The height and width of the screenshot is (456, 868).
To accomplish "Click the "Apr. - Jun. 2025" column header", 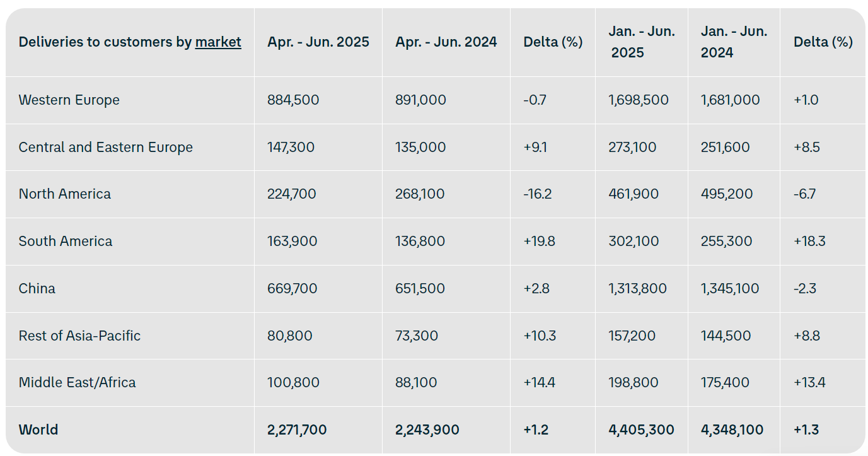I will click(318, 42).
